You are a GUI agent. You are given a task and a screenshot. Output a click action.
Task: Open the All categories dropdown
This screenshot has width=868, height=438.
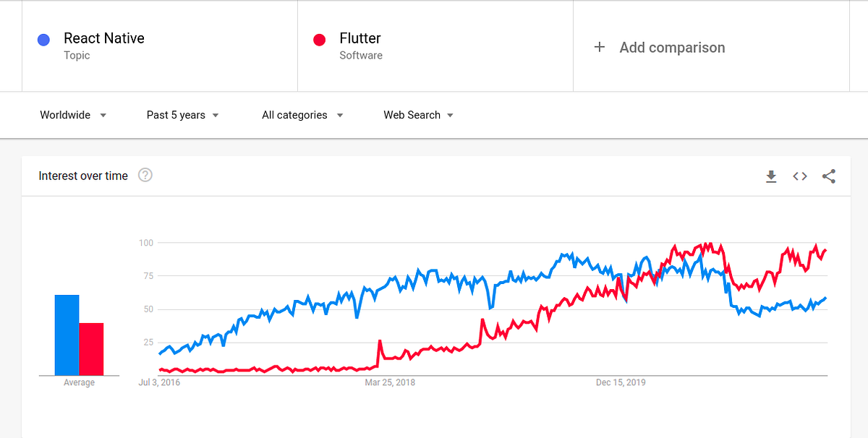coord(302,115)
